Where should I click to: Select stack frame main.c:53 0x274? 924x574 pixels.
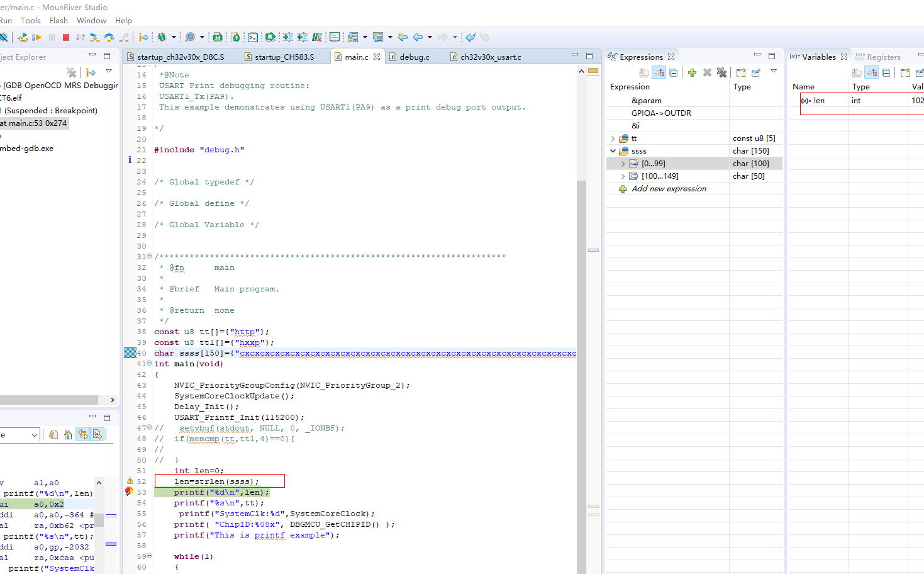[x=33, y=123]
